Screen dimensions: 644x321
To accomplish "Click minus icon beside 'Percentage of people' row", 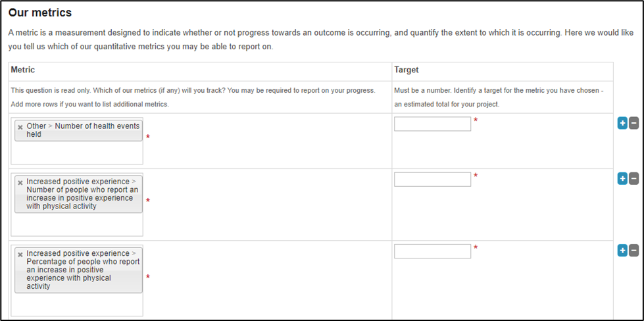I will [x=633, y=250].
